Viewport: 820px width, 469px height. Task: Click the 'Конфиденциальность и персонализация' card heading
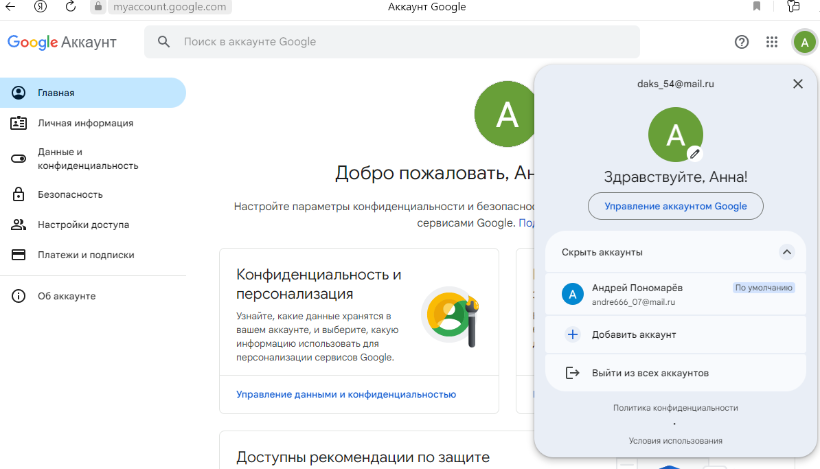(x=318, y=284)
